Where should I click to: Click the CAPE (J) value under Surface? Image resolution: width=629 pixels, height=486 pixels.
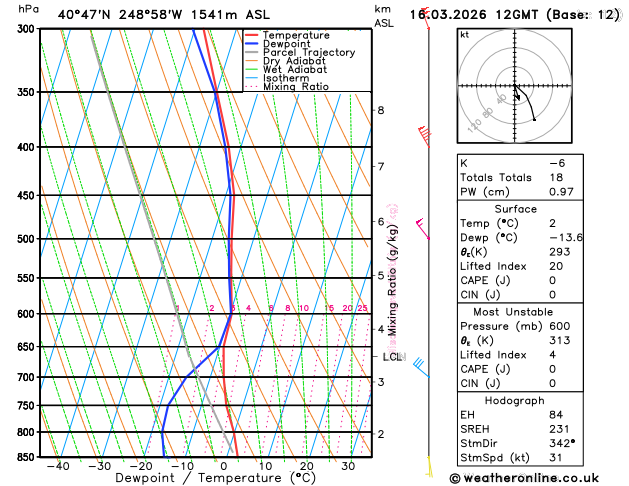[x=552, y=280]
